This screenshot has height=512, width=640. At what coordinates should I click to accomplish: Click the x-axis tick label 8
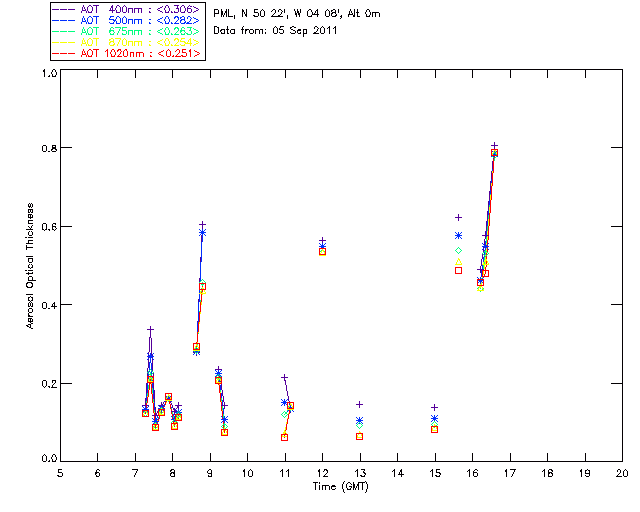(173, 473)
